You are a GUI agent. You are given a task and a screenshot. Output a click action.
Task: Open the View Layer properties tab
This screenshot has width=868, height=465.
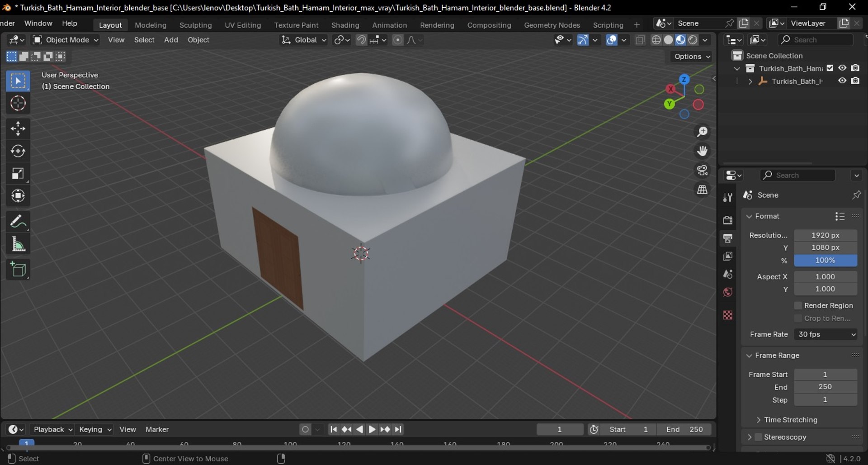[728, 256]
